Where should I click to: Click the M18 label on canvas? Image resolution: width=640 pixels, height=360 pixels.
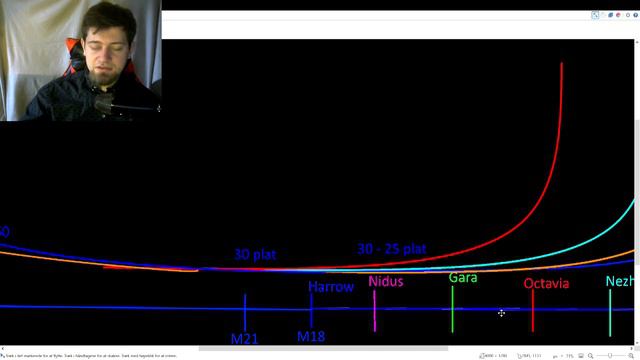click(x=311, y=336)
